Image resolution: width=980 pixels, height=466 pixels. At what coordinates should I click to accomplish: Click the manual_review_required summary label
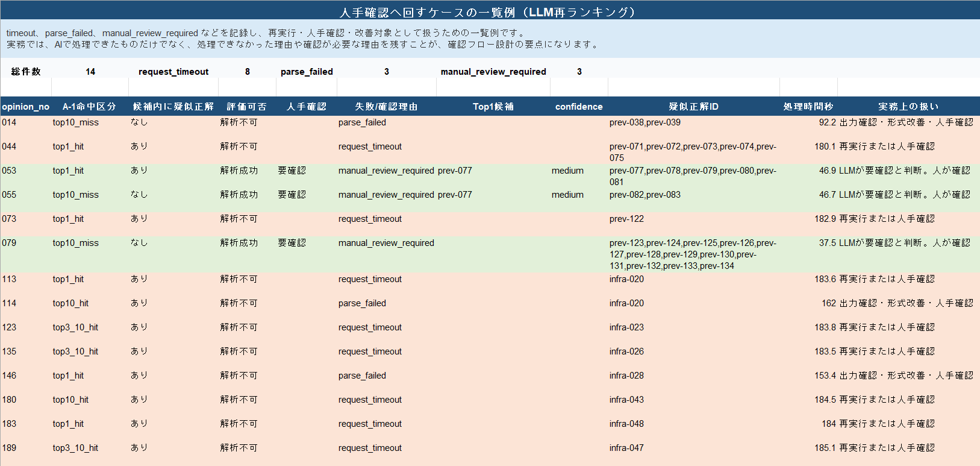pos(493,72)
